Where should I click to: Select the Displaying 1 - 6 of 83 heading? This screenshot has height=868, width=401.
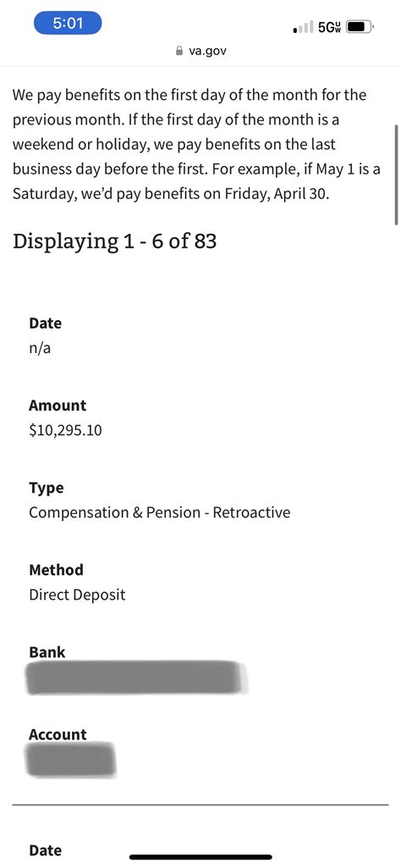114,241
